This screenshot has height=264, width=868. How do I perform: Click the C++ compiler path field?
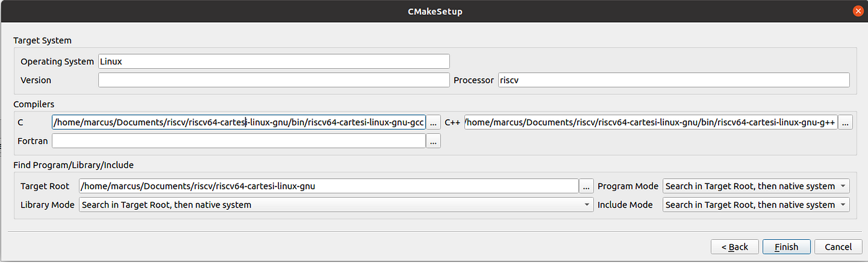pos(651,122)
